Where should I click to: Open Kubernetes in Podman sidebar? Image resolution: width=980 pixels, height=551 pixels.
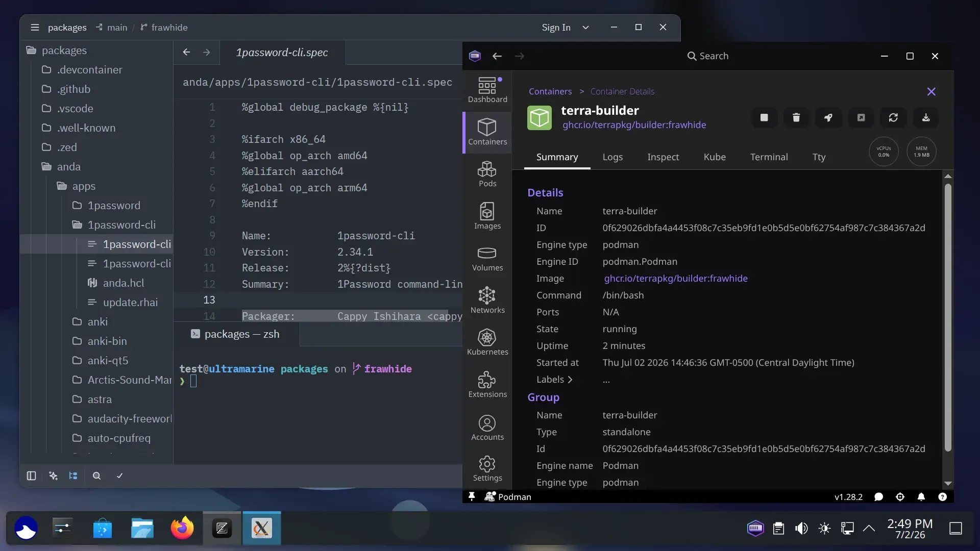[487, 343]
